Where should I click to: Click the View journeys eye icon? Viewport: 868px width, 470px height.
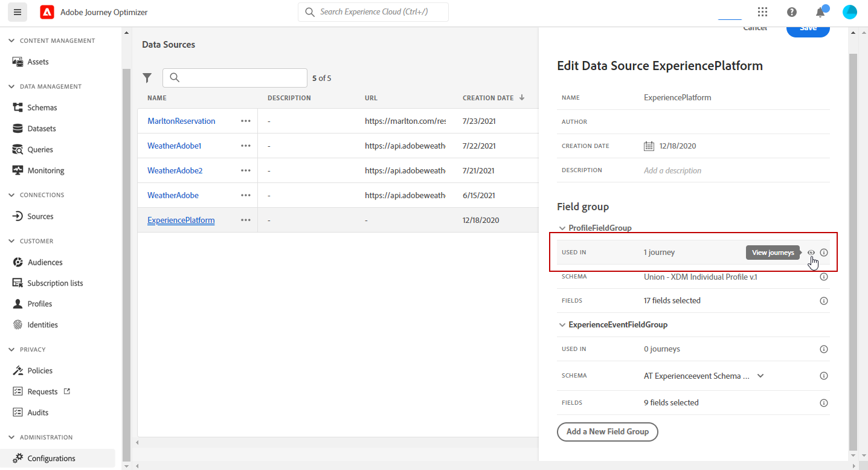pyautogui.click(x=811, y=253)
